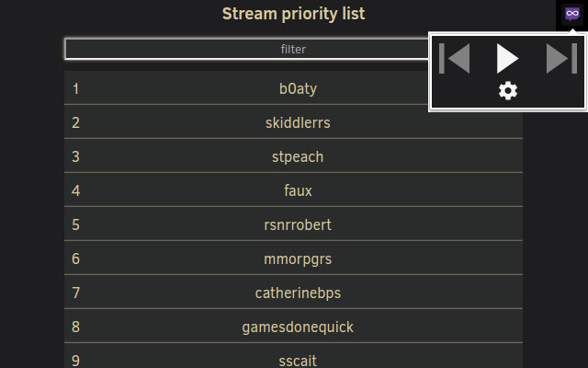588x368 pixels.
Task: Skip to the next stream
Action: 561,58
